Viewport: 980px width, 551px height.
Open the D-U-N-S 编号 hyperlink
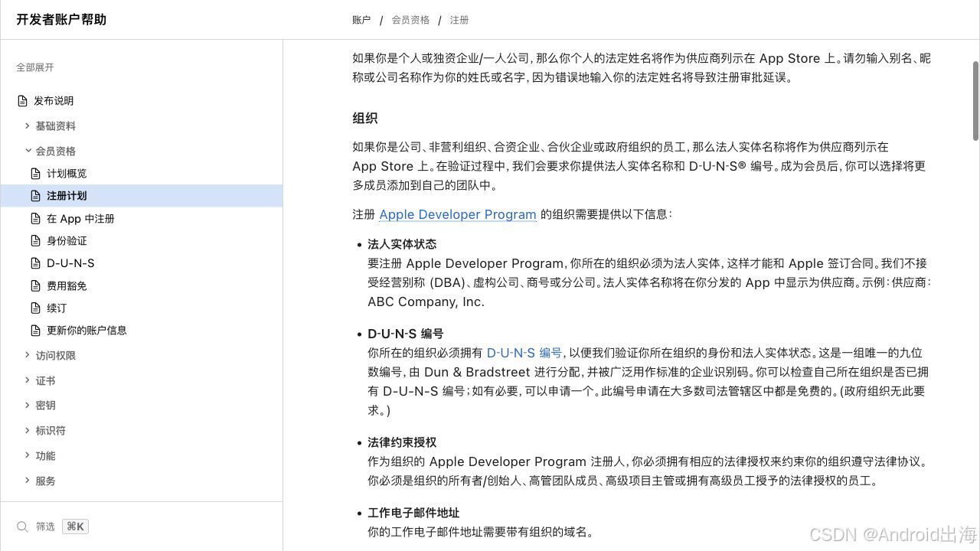point(524,353)
